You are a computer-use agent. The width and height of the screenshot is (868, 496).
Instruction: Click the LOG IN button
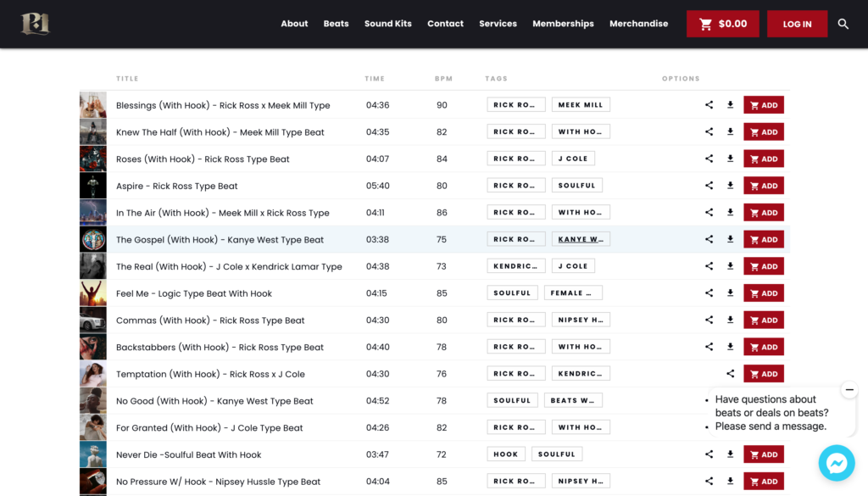pyautogui.click(x=797, y=24)
